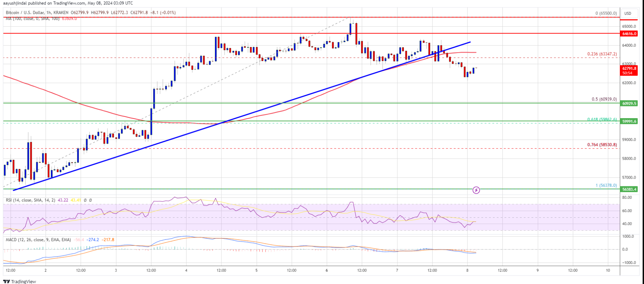Click the 0.236 (63347.2) Fibonacci level label
The width and height of the screenshot is (644, 284).
[602, 54]
